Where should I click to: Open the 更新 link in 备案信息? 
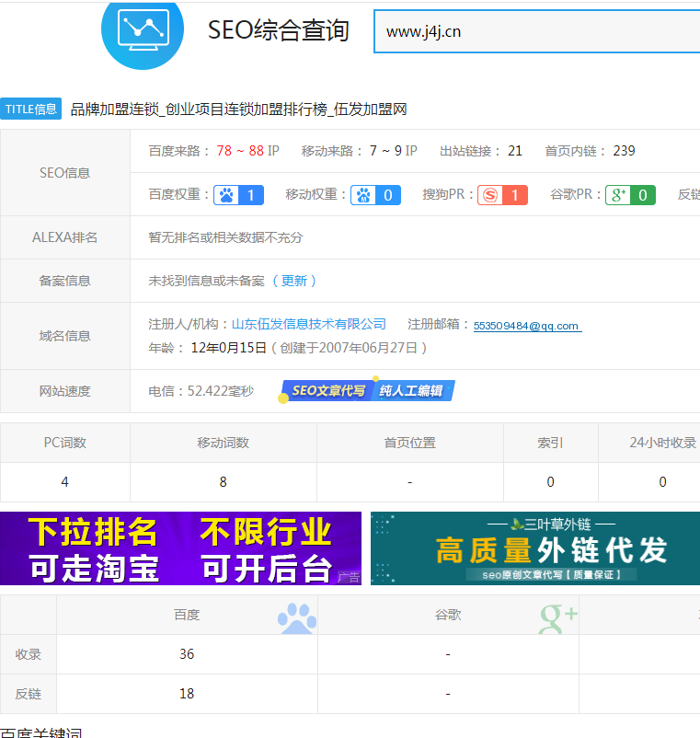(294, 281)
